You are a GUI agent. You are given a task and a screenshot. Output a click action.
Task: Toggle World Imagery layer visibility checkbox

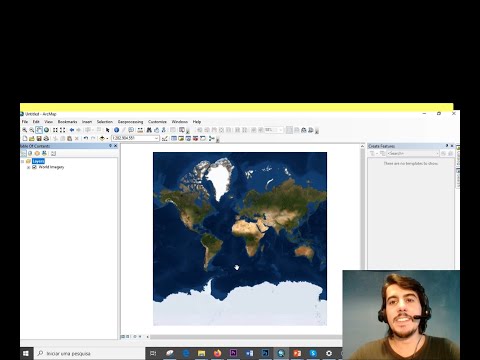tap(34, 167)
